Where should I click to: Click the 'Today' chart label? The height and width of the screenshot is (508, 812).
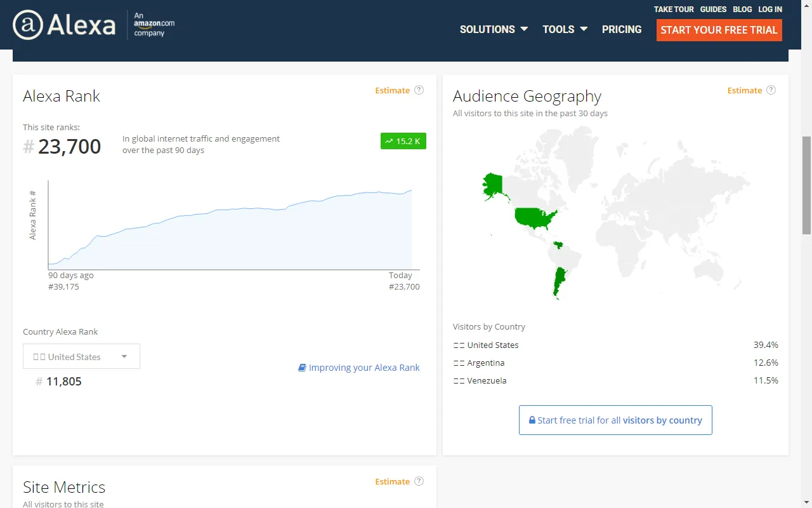point(400,275)
